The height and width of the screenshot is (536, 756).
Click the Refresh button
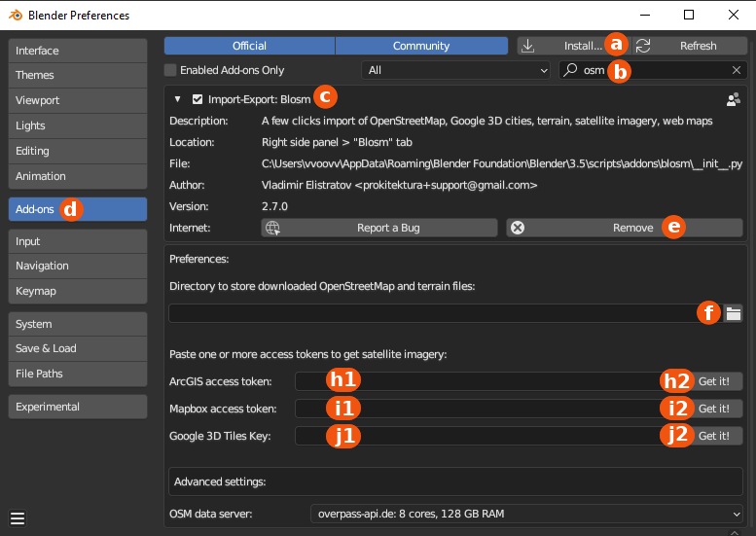point(690,46)
